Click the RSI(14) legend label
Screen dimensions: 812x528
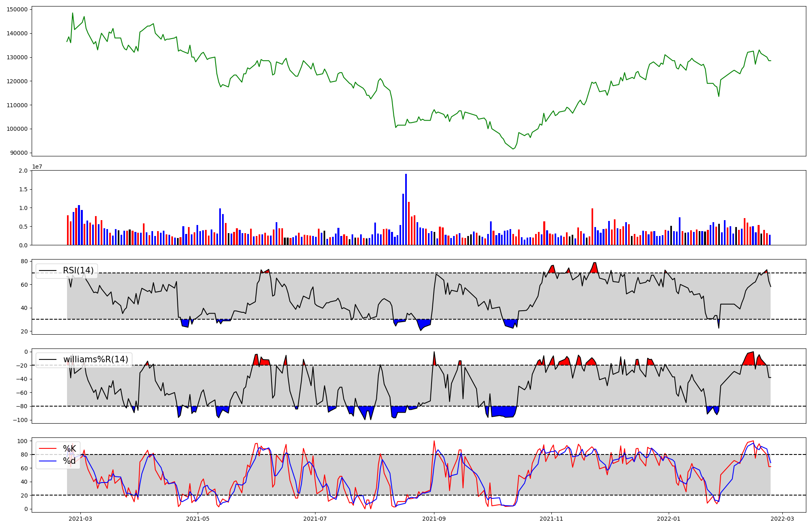point(78,270)
